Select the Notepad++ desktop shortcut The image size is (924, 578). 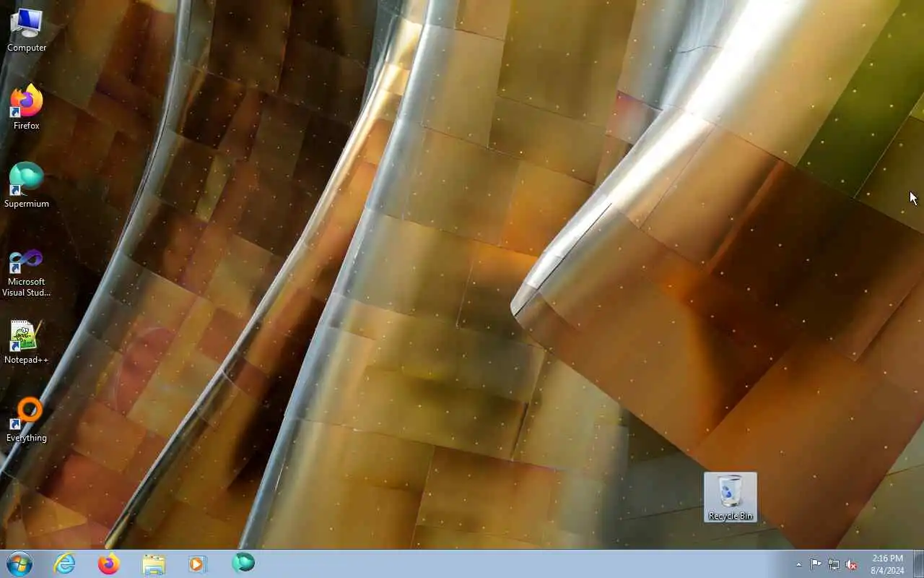click(x=27, y=342)
